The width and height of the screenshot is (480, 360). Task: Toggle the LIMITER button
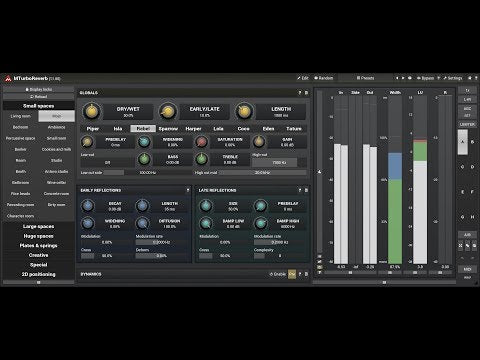[467, 124]
